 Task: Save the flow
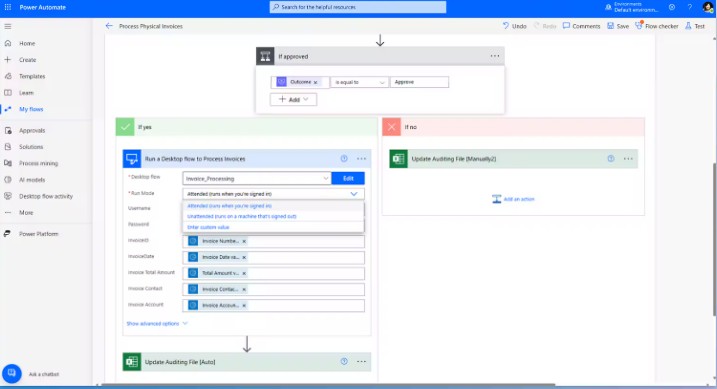(618, 26)
